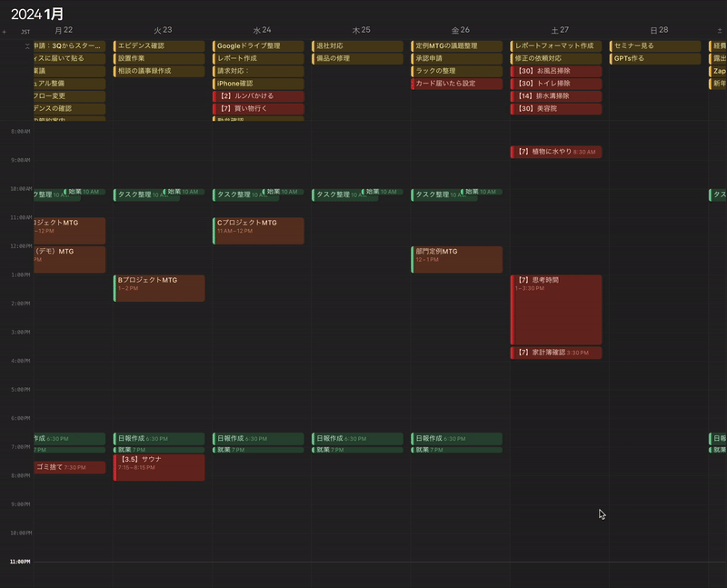Open Friday's 就業 7 PM event
This screenshot has height=588, width=727.
click(x=457, y=450)
